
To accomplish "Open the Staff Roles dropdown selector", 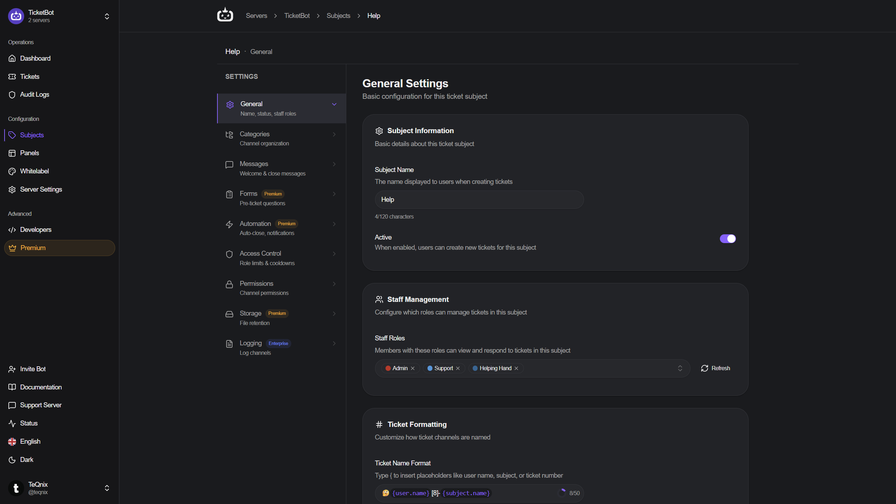I will (x=680, y=369).
